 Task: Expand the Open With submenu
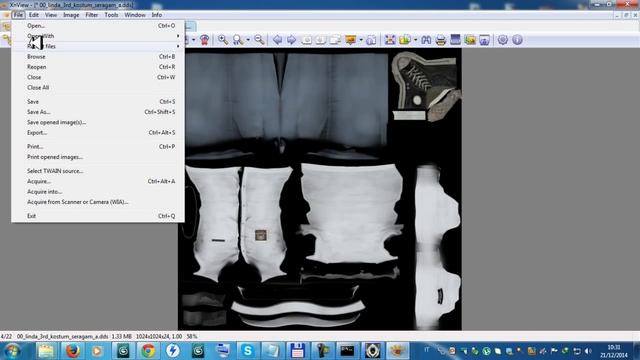[98, 36]
